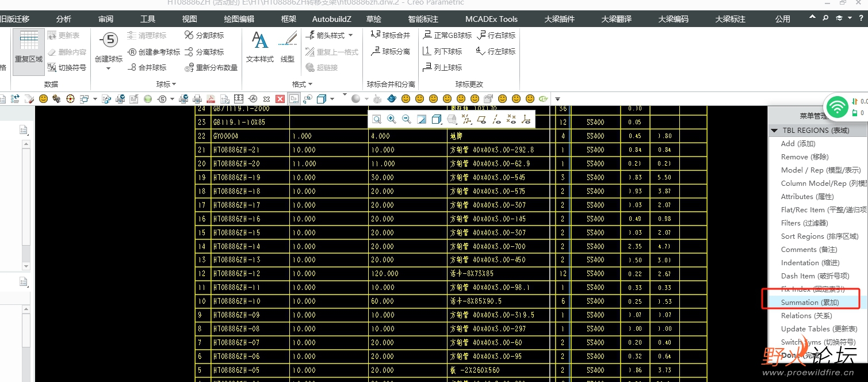Open the 智能标注 ribbon tab

point(423,19)
